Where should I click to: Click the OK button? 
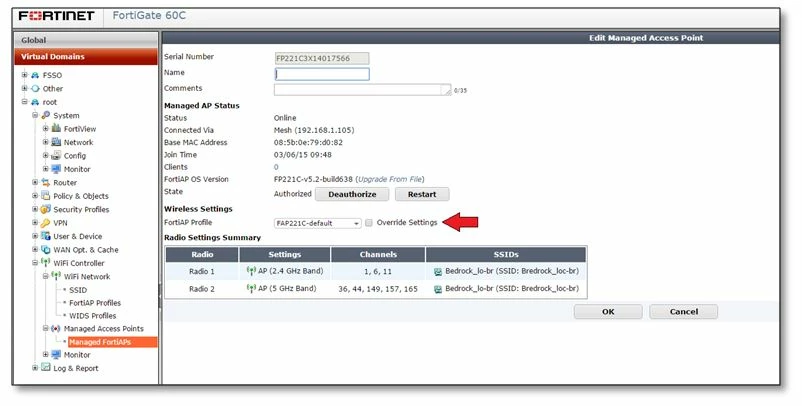(608, 311)
